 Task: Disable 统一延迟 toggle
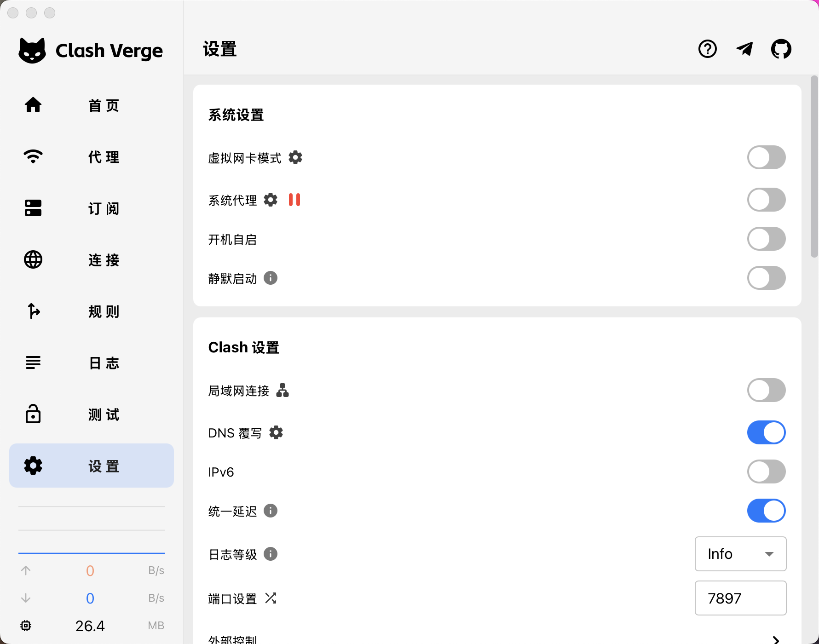[x=766, y=511]
